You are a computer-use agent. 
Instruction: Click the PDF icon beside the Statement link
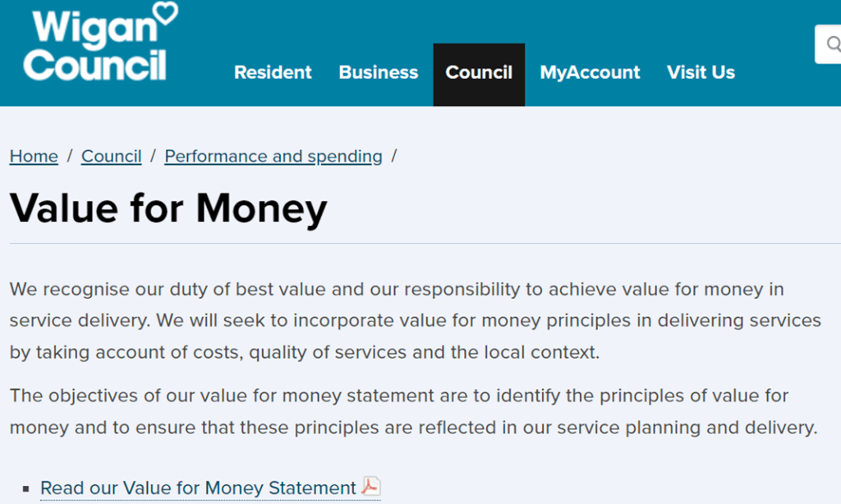coord(371,487)
